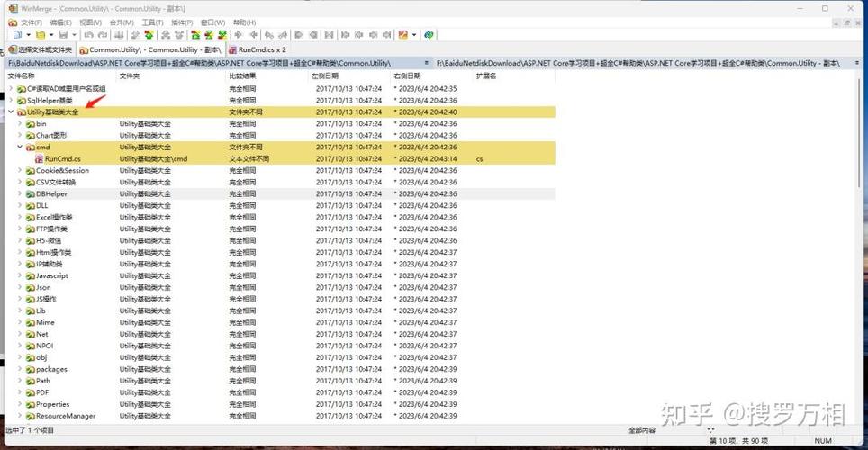Image resolution: width=868 pixels, height=450 pixels.
Task: Click the All Right toolbar icon
Action: coord(299,35)
